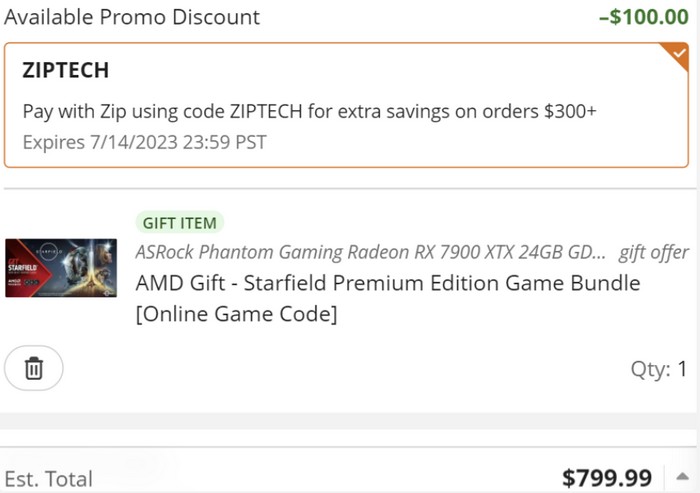Viewport: 700px width, 493px height.
Task: Click the Available Promo Discount label
Action: (x=131, y=17)
